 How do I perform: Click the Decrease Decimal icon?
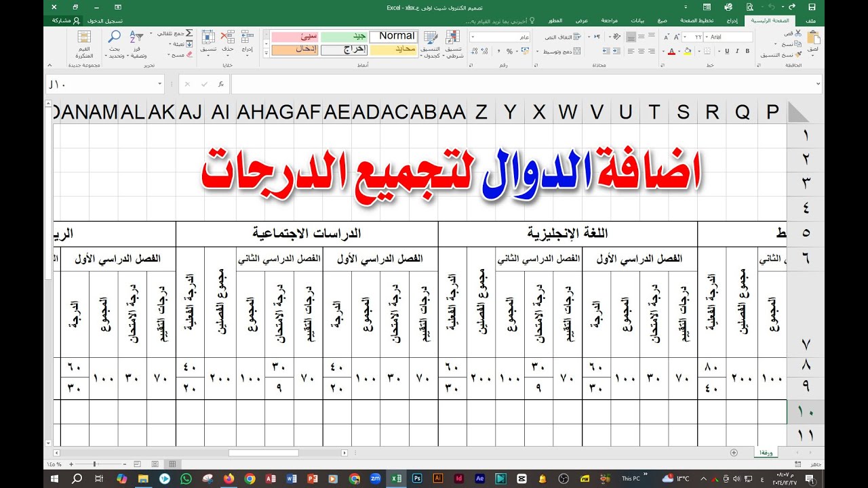click(474, 52)
